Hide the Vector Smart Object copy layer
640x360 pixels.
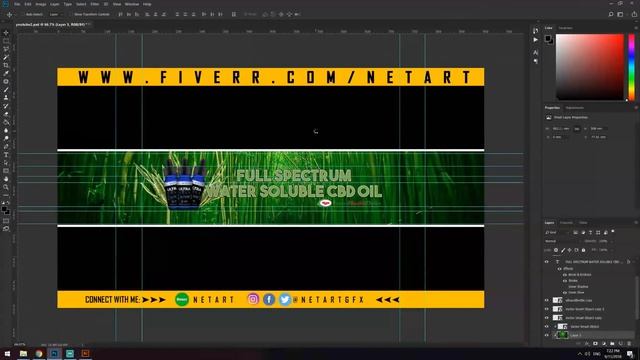pos(547,318)
